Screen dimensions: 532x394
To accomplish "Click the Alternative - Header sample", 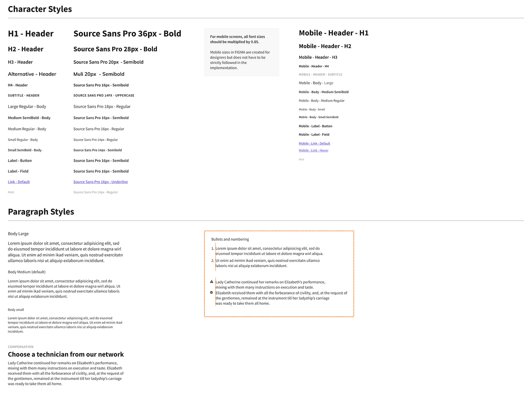I will tap(32, 74).
